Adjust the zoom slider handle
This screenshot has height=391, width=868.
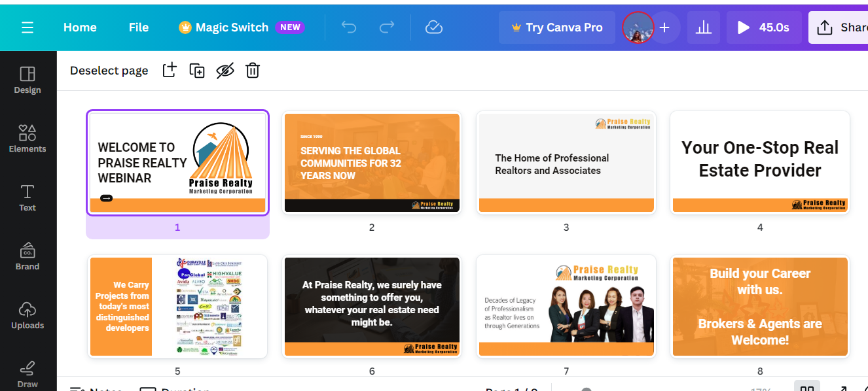pos(587,390)
